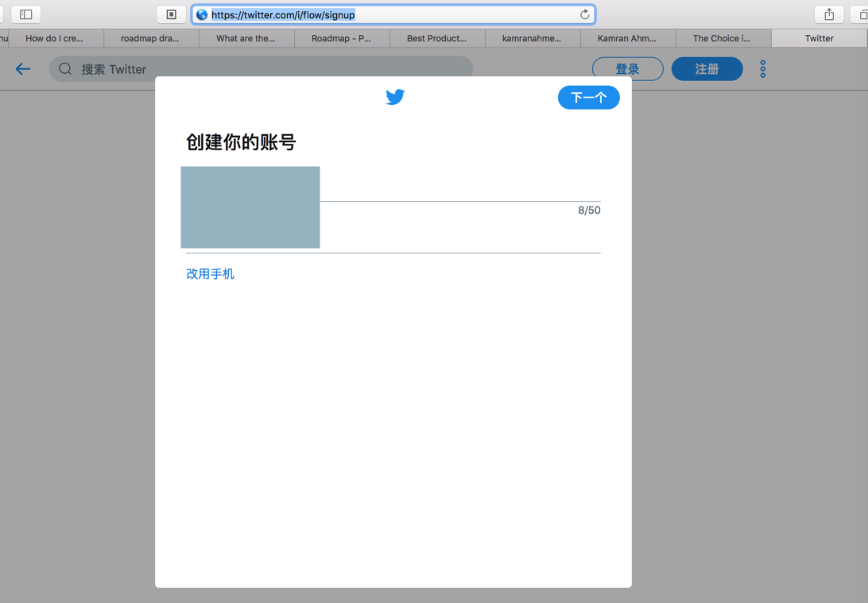
Task: Click the URL address bar
Action: 393,15
